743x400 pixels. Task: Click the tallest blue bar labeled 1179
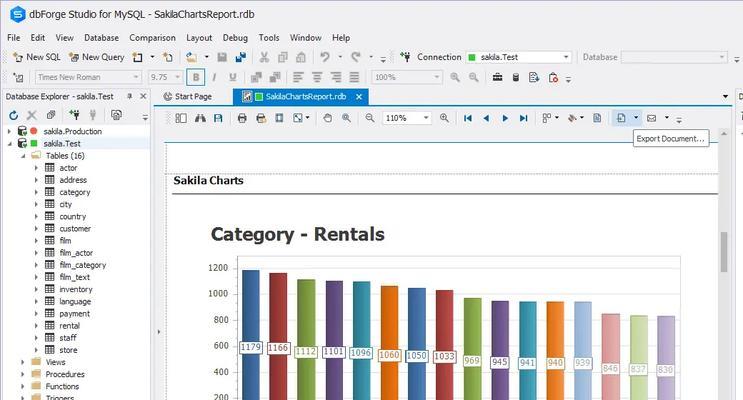click(x=251, y=335)
